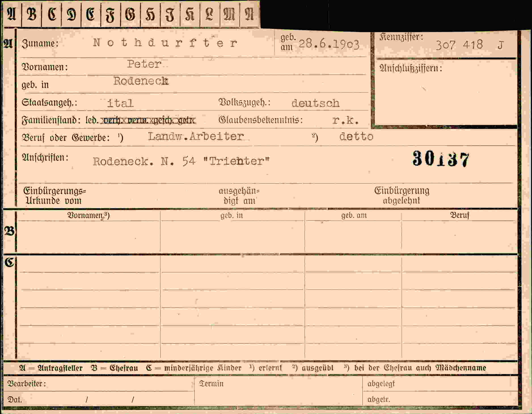Click the "Einbürgerung abgelehnt" text
The width and height of the screenshot is (532, 414).
point(402,195)
